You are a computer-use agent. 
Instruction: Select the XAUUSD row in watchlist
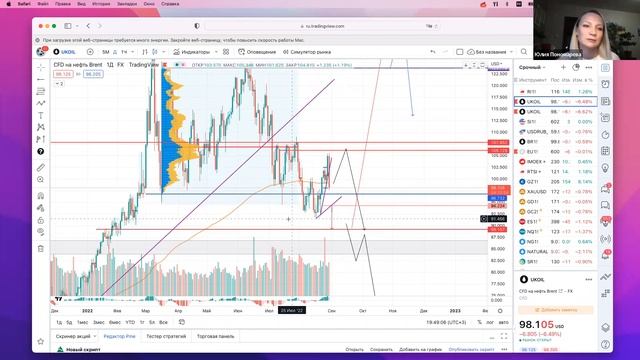pos(556,191)
